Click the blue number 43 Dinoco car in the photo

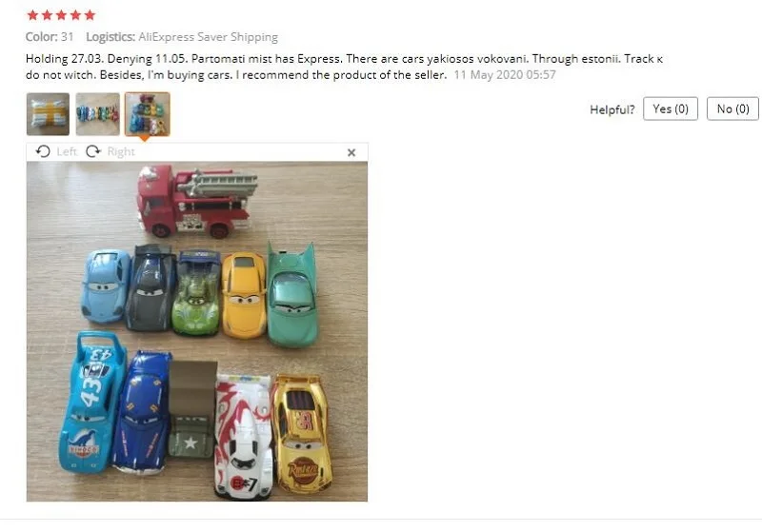[91, 403]
